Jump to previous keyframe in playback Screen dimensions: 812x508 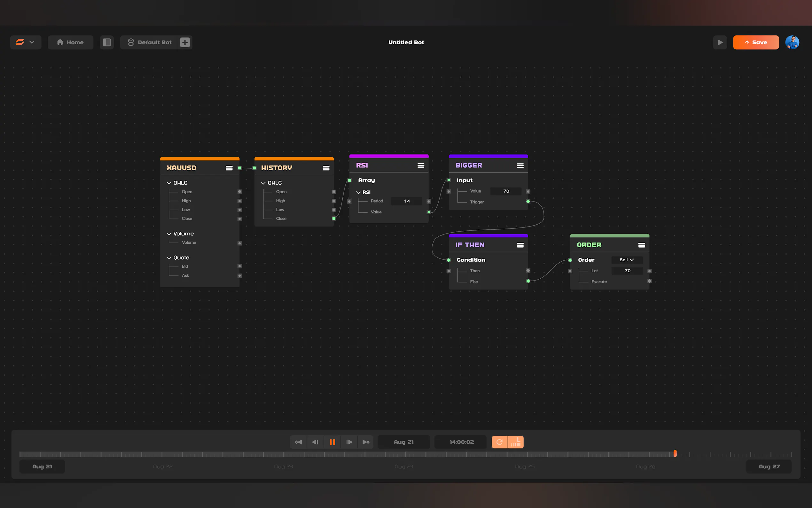pos(298,442)
